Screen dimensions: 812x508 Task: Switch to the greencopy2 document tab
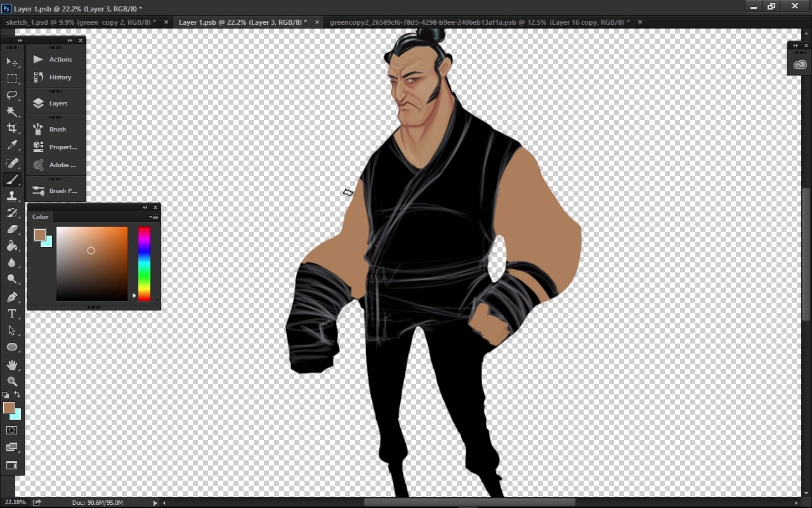click(480, 22)
